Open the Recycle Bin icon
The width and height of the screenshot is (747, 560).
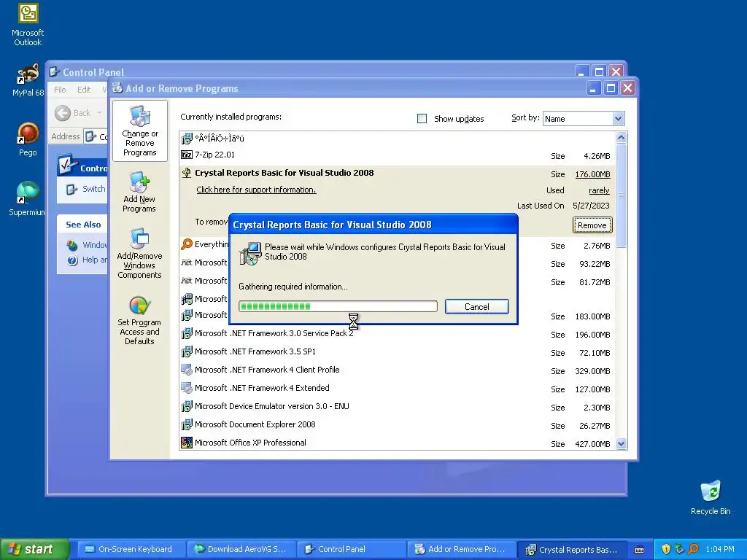point(711,491)
